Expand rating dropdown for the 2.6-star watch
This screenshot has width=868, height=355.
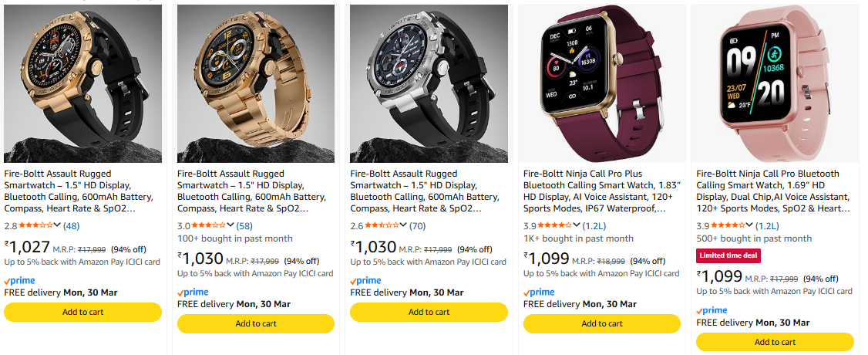click(x=403, y=225)
